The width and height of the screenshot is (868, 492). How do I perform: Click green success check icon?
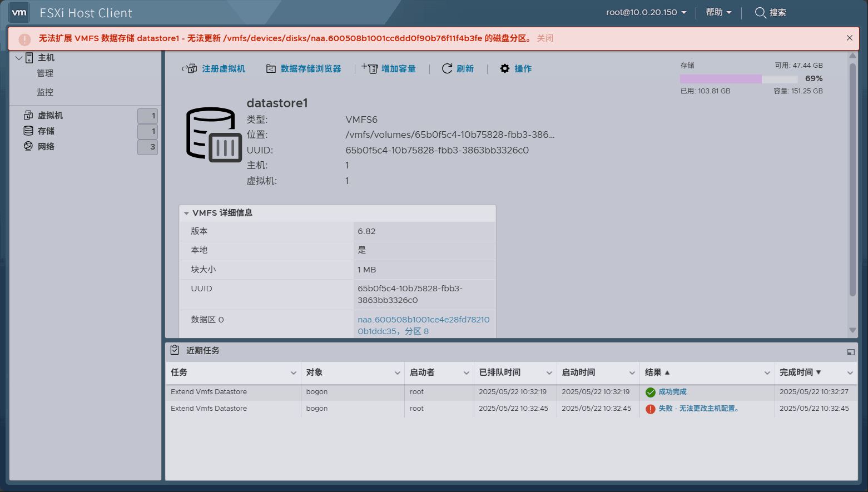tap(651, 392)
